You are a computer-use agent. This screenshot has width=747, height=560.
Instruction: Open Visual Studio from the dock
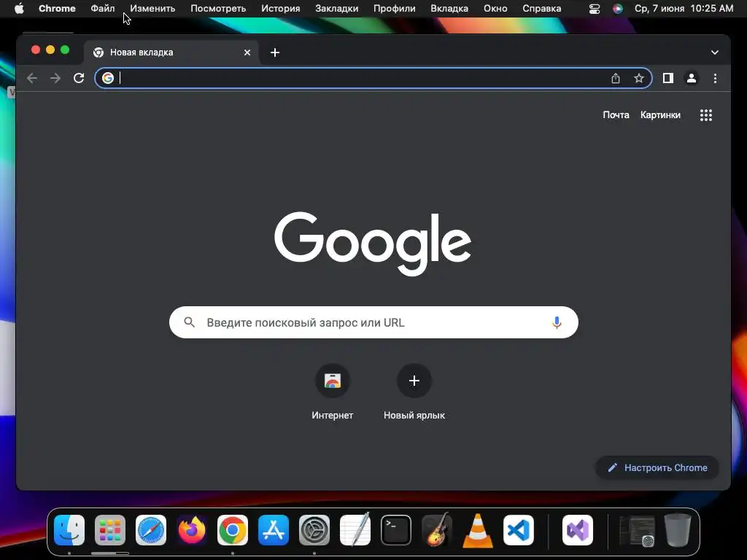[x=578, y=530]
